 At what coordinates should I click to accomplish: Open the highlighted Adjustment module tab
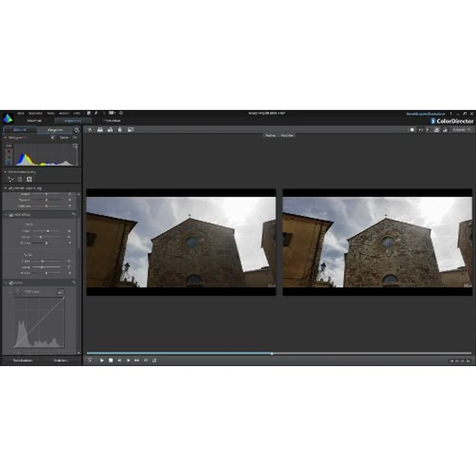coord(72,121)
